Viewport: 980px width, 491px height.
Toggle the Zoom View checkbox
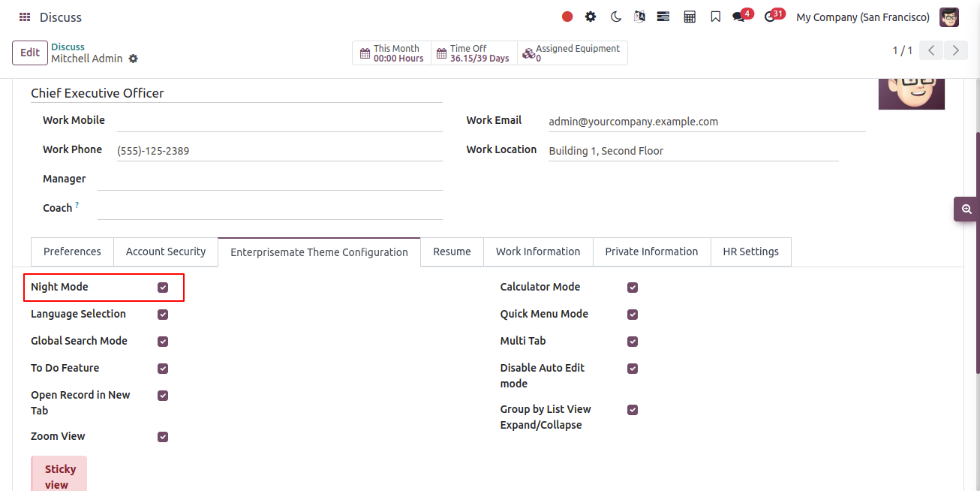pos(163,437)
